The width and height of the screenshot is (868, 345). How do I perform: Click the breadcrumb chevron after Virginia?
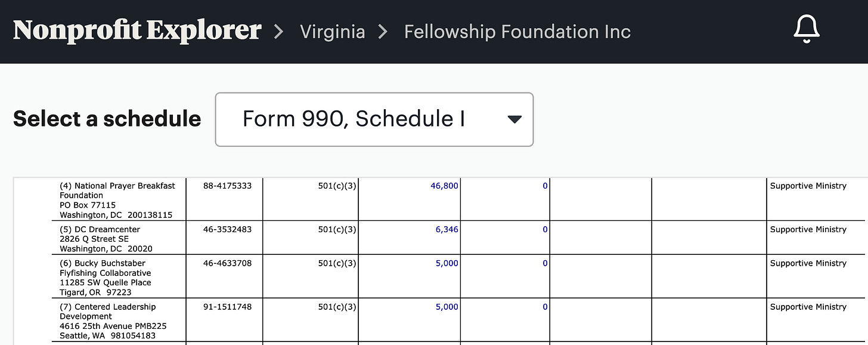(383, 32)
